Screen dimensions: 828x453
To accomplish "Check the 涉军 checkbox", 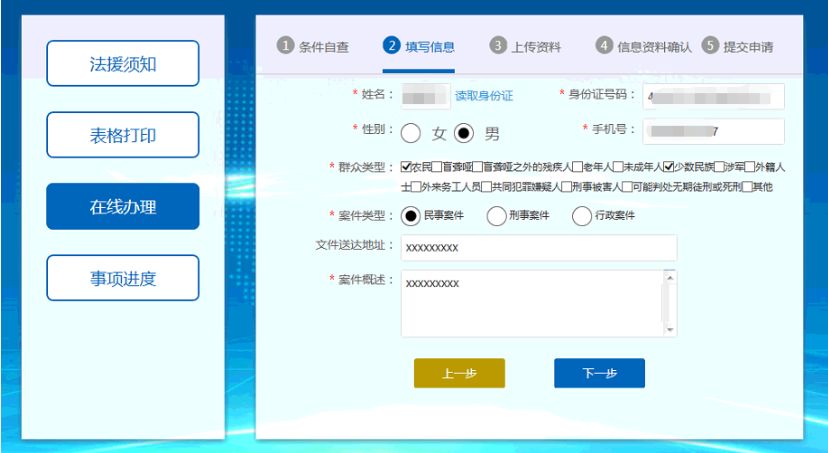I will [719, 167].
